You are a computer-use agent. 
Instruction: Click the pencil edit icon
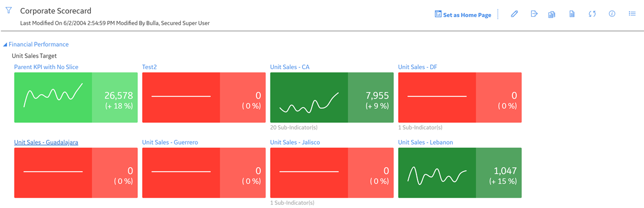(x=514, y=14)
